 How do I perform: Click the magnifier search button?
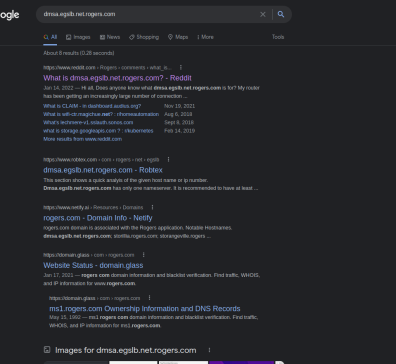[x=281, y=14]
